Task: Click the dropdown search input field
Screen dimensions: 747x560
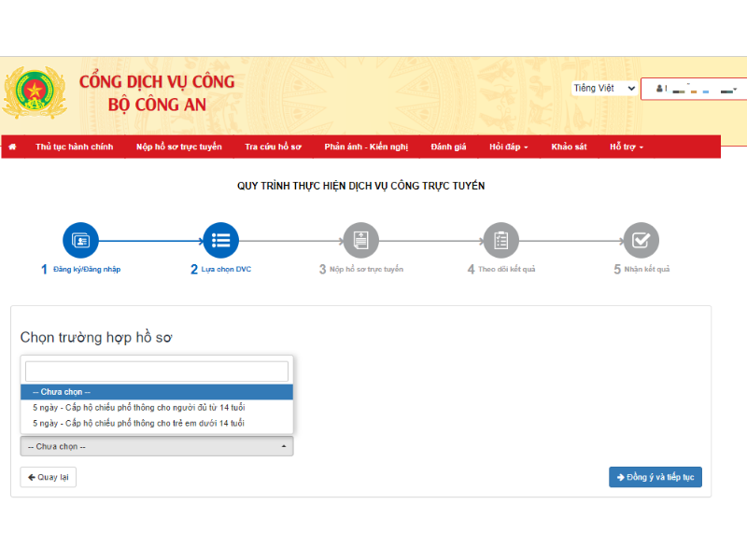Action: tap(157, 371)
